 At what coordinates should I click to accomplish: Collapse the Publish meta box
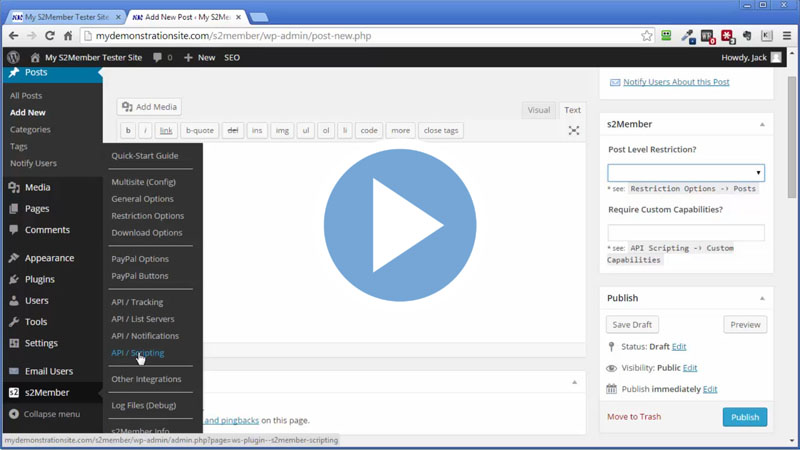tap(762, 298)
